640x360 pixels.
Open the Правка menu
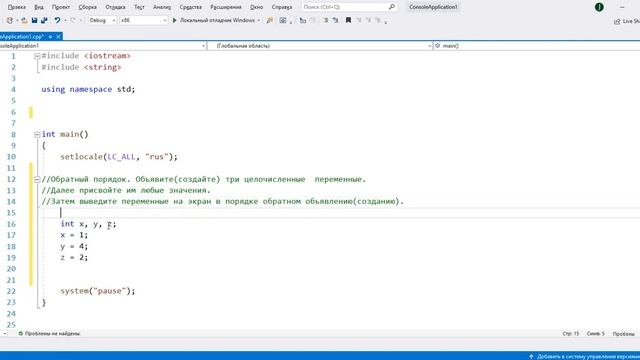(16, 7)
